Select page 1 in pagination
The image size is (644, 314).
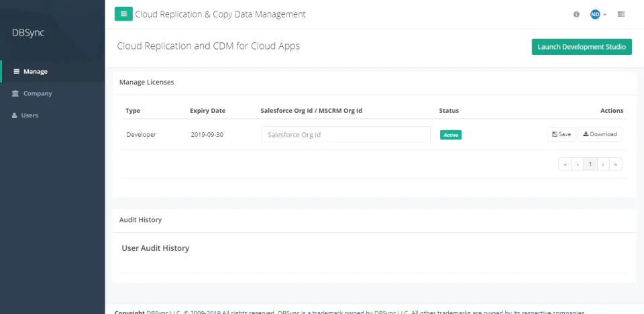[x=590, y=164]
